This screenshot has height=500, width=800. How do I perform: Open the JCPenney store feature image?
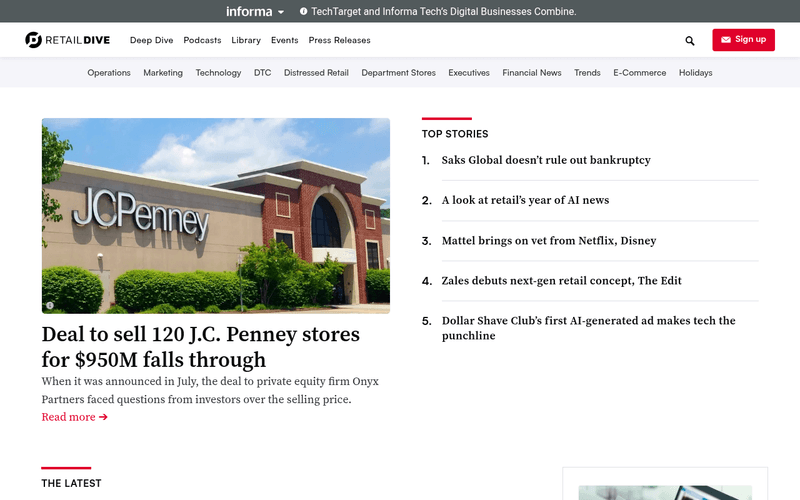[x=216, y=216]
